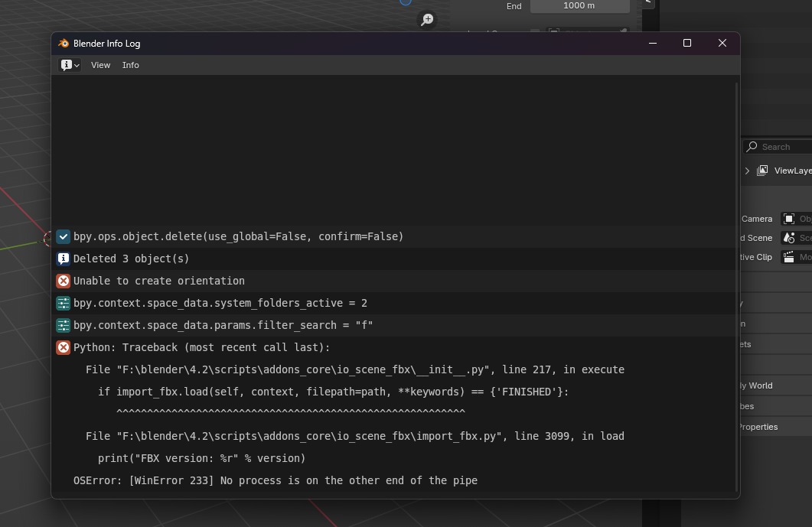Click the property icon beside filter_search line
The width and height of the screenshot is (812, 527).
pyautogui.click(x=64, y=326)
